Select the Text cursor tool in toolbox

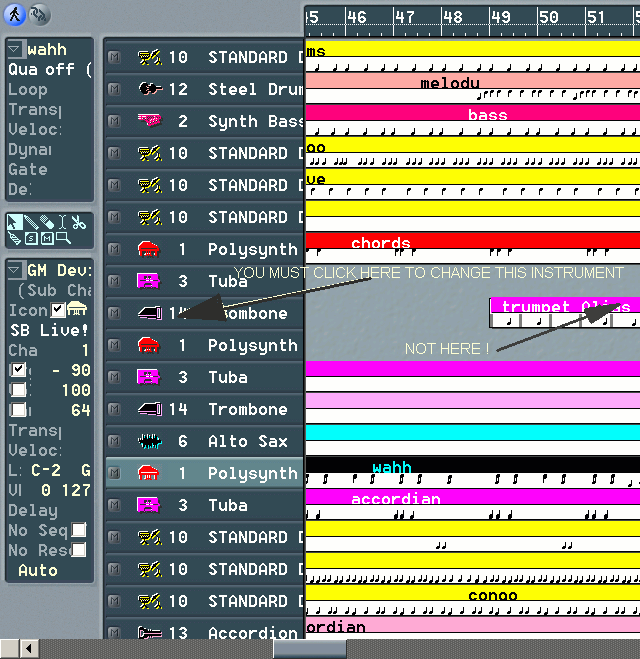click(62, 222)
